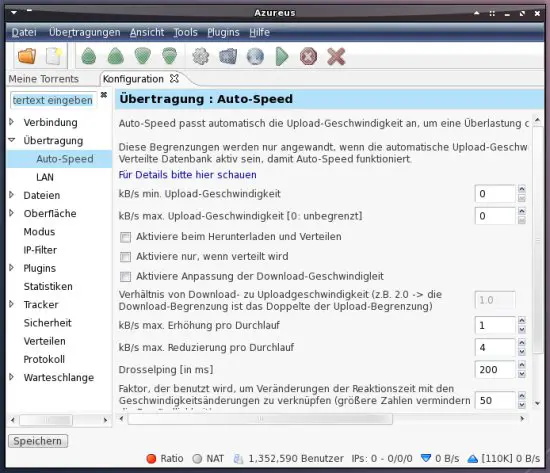Select IP-Filter in the settings tree
Screen dimensions: 550x473
pos(40,250)
